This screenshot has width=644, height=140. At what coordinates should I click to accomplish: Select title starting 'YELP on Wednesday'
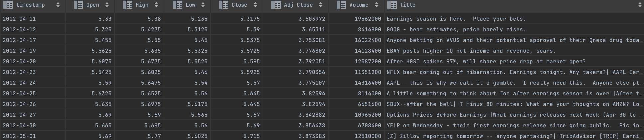(515, 126)
